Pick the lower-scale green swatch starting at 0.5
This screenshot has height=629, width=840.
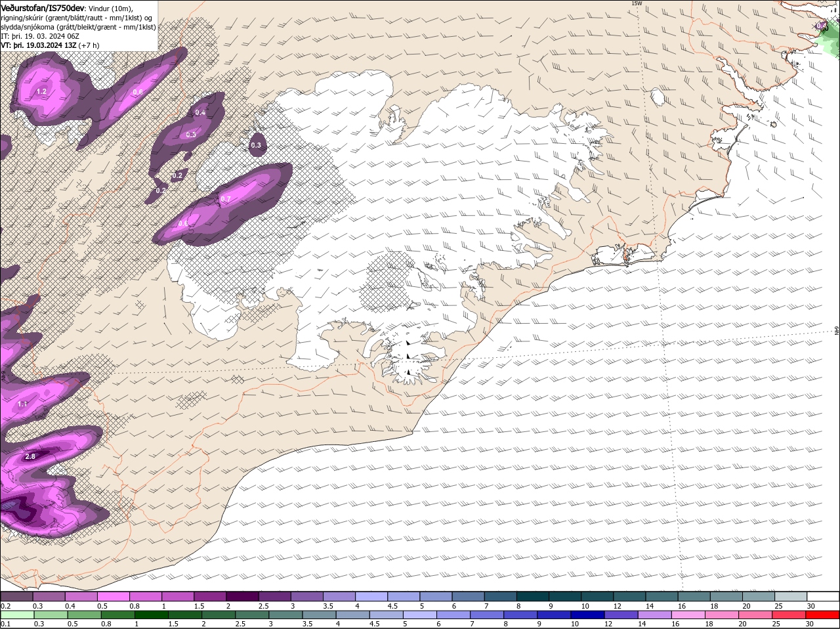click(85, 615)
